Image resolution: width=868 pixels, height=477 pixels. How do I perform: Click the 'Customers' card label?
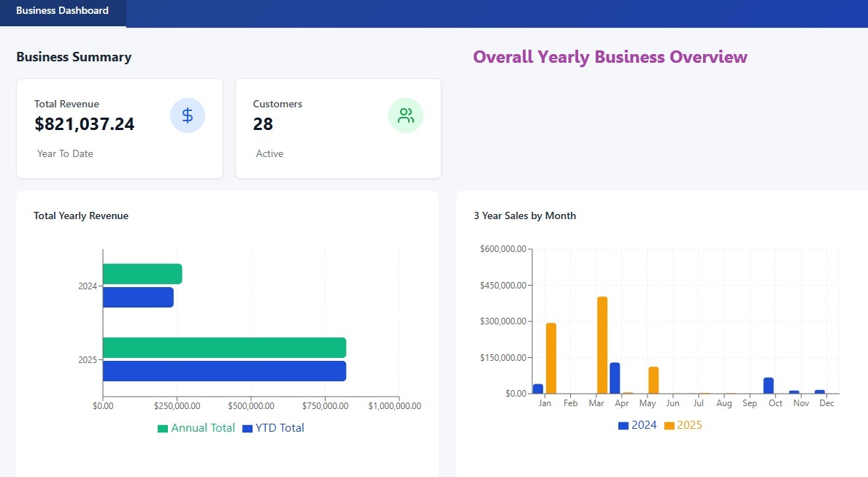click(x=277, y=104)
